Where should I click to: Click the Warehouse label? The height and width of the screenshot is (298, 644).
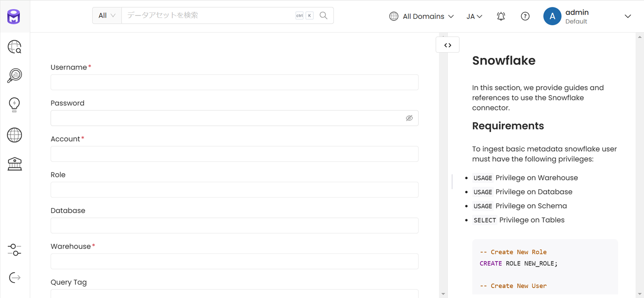point(71,247)
